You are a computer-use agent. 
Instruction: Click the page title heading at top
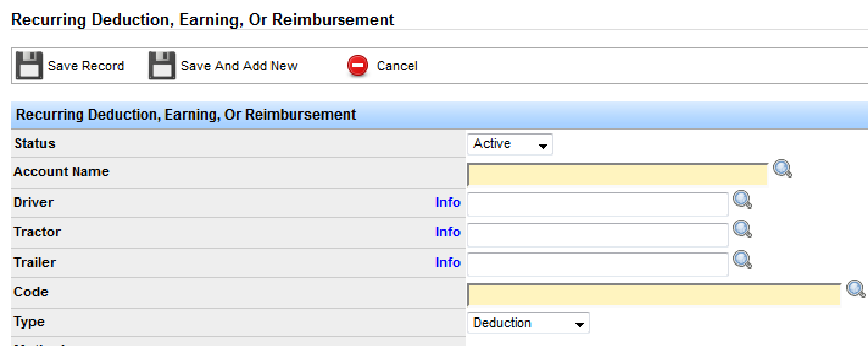[203, 19]
